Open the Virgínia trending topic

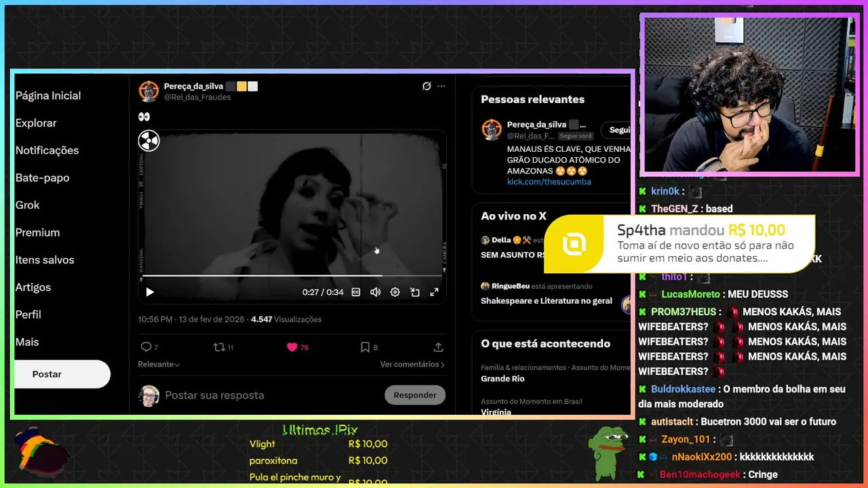(496, 411)
